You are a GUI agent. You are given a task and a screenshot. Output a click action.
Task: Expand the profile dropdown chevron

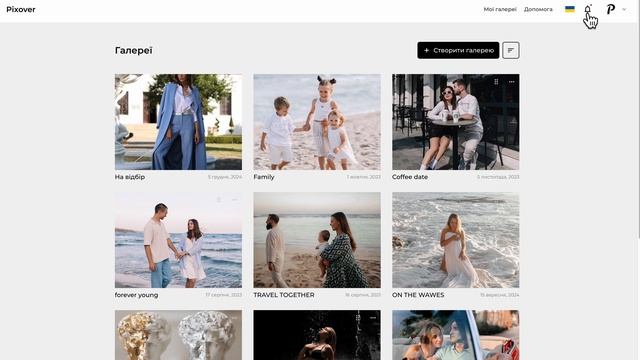624,9
